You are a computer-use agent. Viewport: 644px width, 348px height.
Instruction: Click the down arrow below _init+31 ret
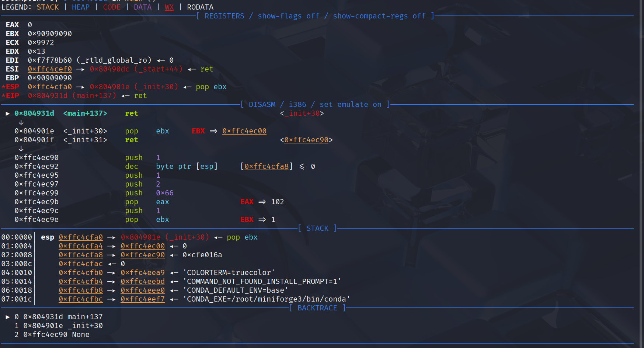(x=21, y=149)
